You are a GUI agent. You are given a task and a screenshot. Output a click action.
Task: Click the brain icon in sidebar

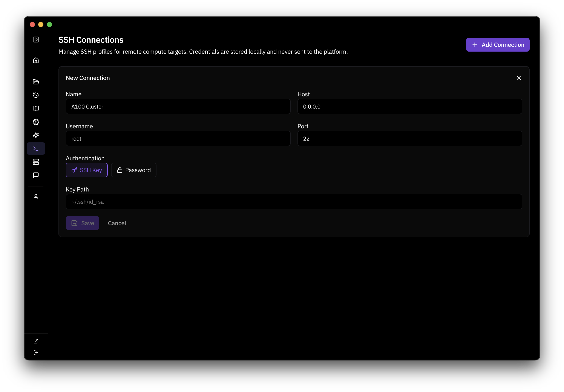point(36,122)
